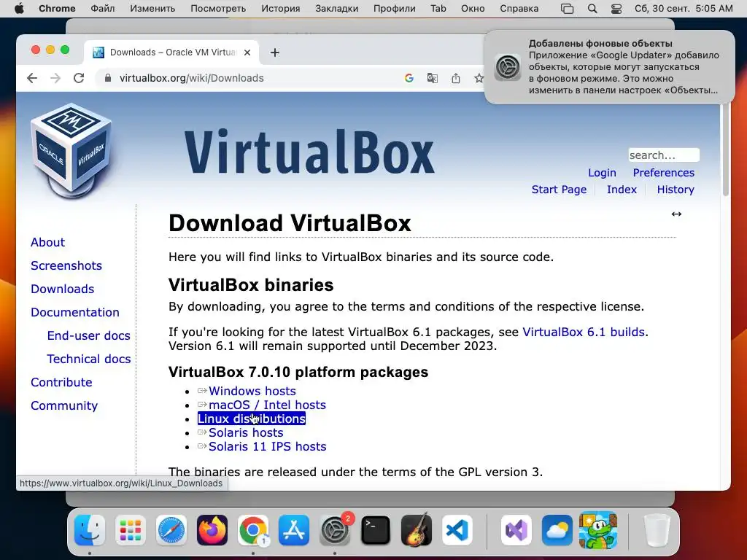
Task: Open Control Center in menu bar
Action: pos(616,9)
